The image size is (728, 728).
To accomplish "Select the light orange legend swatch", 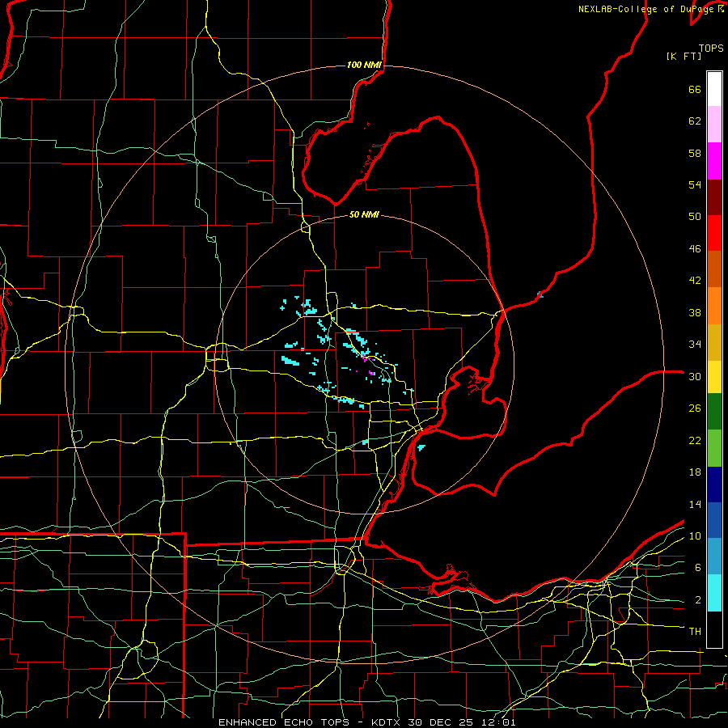I will pyautogui.click(x=714, y=306).
